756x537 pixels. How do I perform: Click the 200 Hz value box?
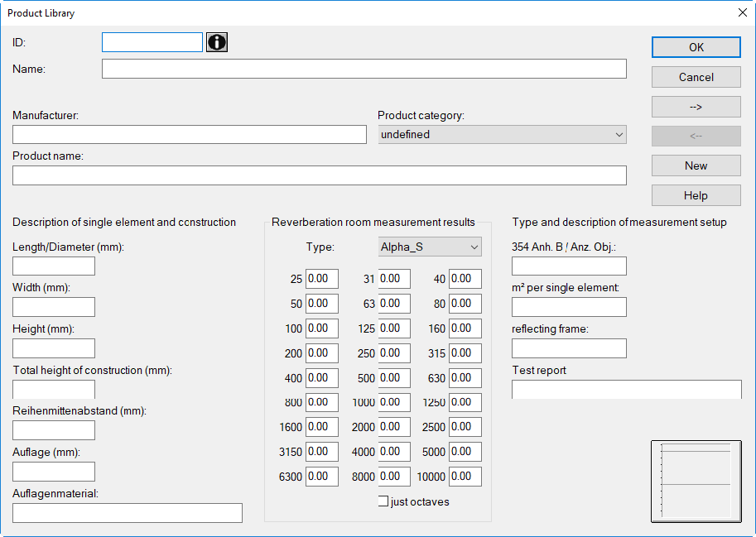321,353
